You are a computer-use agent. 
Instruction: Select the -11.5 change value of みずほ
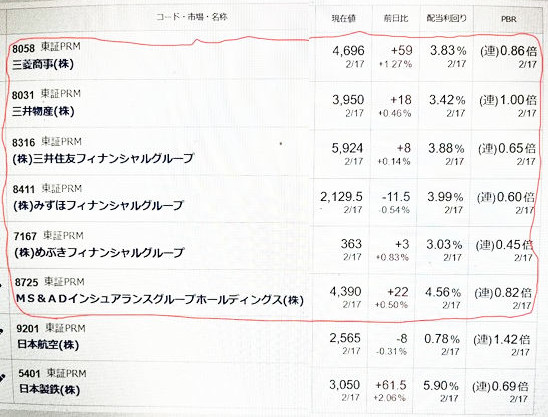pos(396,197)
